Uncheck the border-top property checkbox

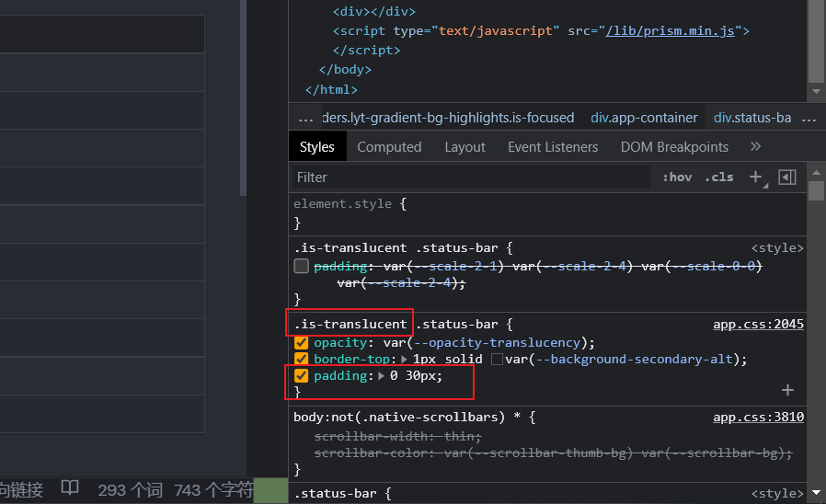(x=302, y=360)
